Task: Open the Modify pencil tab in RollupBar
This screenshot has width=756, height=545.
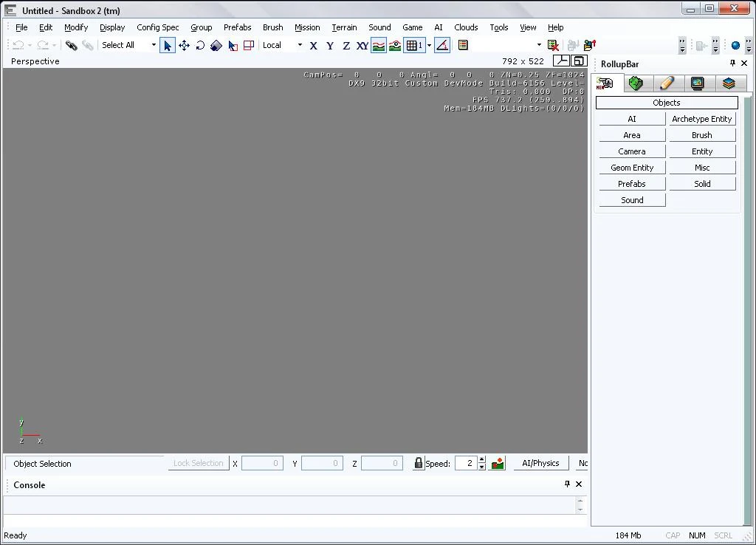Action: click(667, 83)
